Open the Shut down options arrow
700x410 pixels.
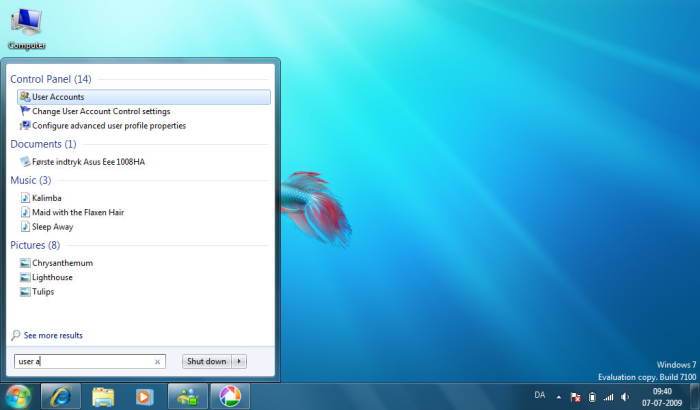point(239,361)
